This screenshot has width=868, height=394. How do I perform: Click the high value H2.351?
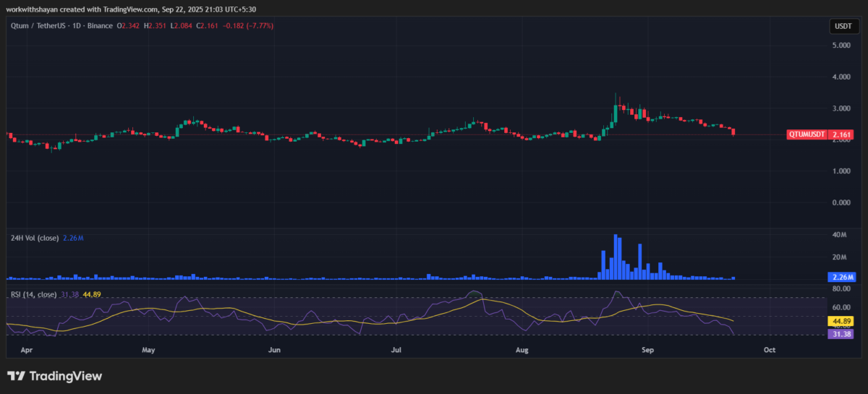(x=156, y=26)
